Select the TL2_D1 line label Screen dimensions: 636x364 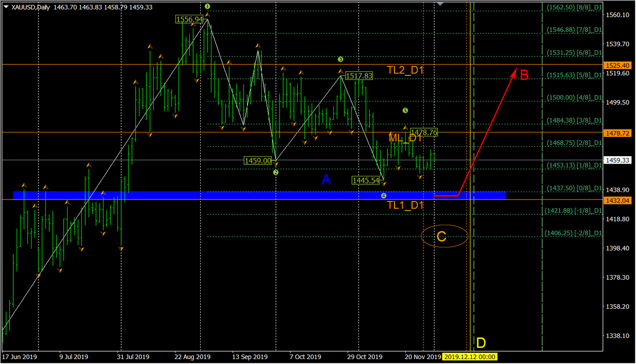pyautogui.click(x=405, y=70)
